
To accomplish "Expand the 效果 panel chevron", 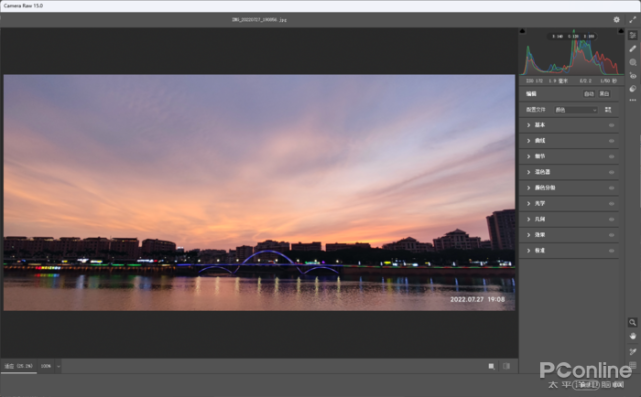I will [529, 235].
